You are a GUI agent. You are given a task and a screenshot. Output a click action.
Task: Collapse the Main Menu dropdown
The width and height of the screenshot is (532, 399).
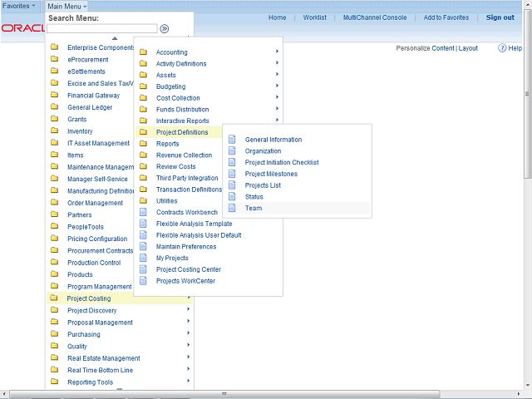pyautogui.click(x=66, y=6)
